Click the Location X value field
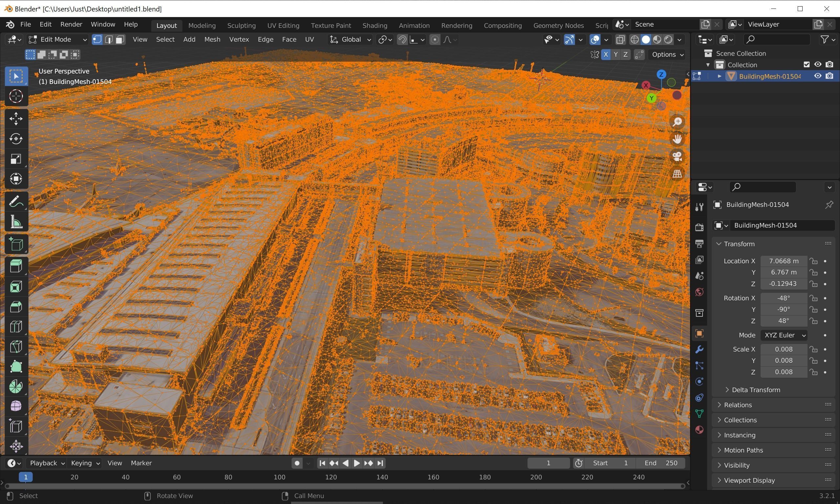Image resolution: width=840 pixels, height=504 pixels. (x=783, y=261)
